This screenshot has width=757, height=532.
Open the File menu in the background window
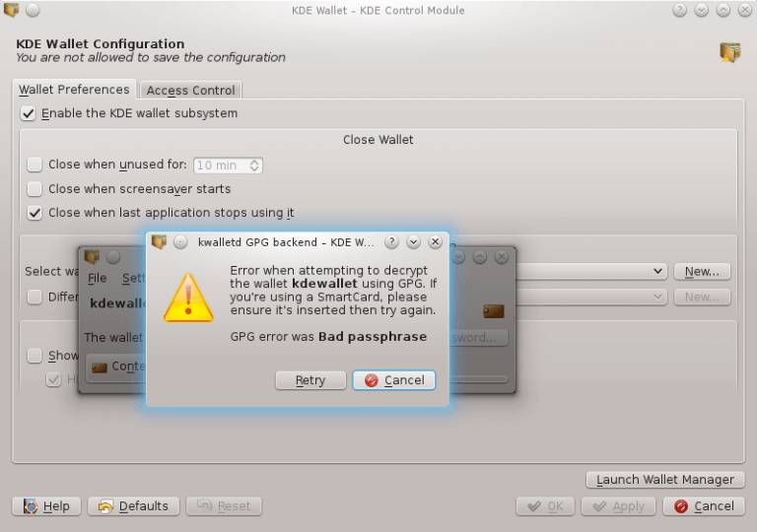(97, 278)
